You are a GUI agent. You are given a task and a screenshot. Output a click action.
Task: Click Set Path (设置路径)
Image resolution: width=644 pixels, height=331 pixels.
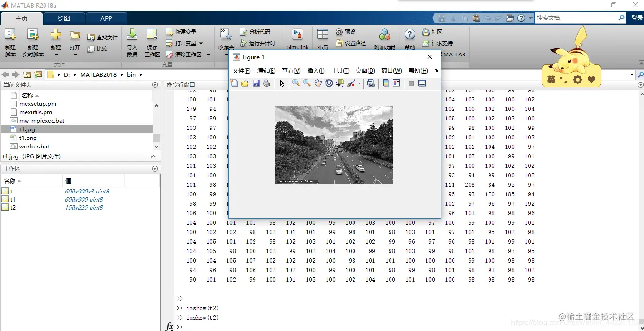[351, 43]
